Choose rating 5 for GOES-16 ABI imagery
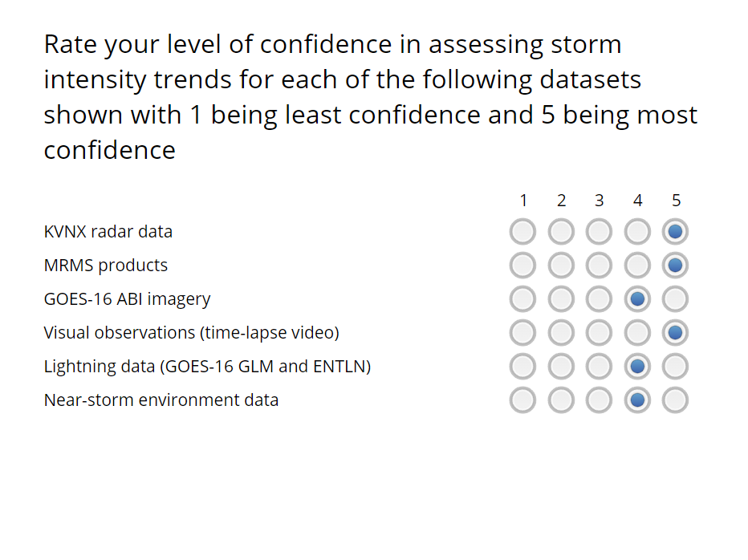The height and width of the screenshot is (560, 748). [676, 299]
